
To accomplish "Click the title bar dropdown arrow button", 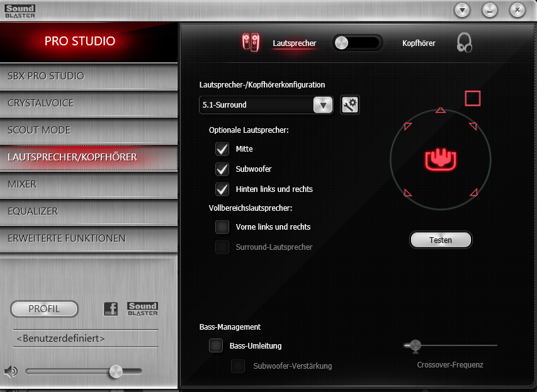I will click(x=462, y=10).
